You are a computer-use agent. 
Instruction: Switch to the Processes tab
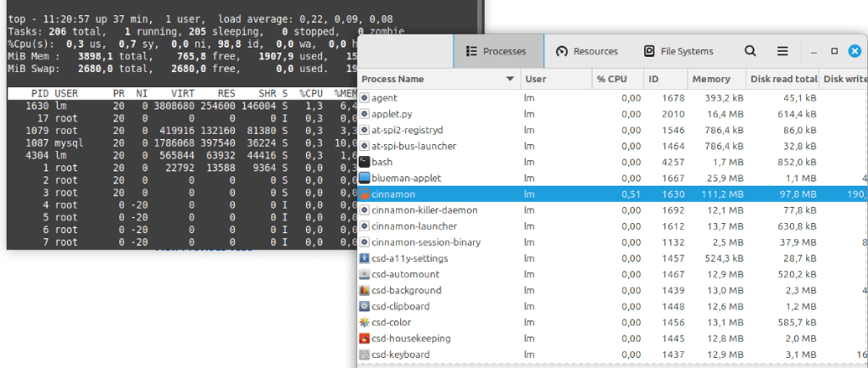pyautogui.click(x=498, y=52)
